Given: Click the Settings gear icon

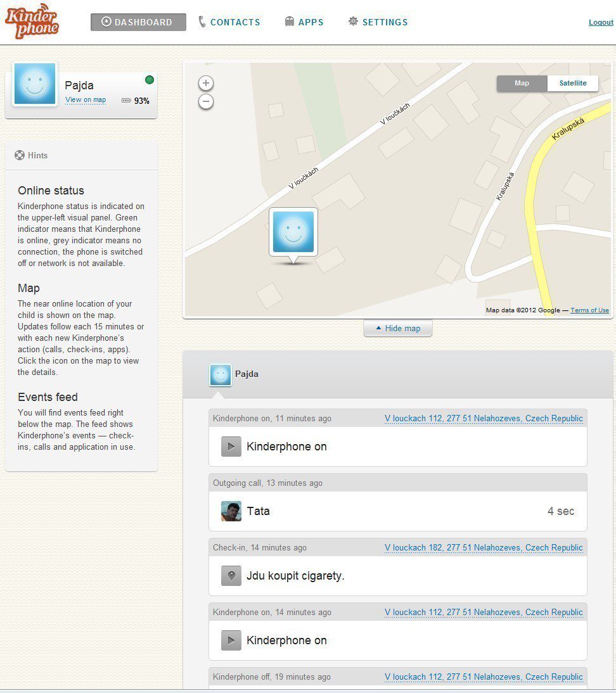Looking at the screenshot, I should pos(353,21).
